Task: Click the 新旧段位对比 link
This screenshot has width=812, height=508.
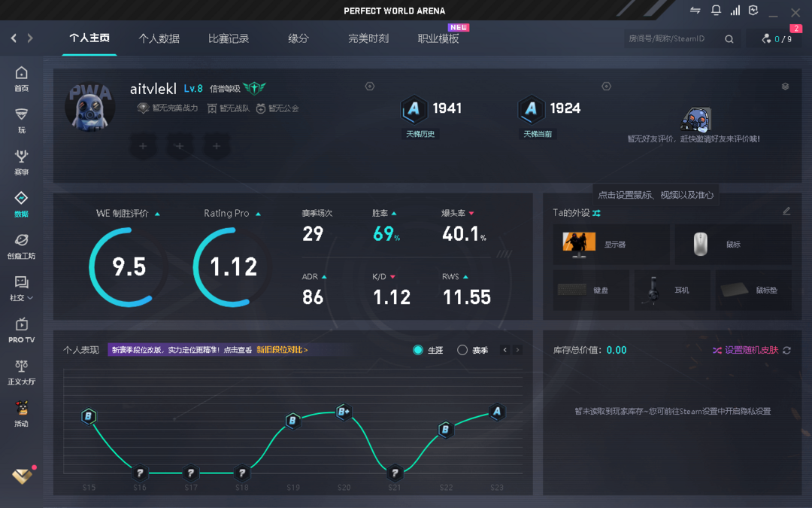Action: (282, 350)
